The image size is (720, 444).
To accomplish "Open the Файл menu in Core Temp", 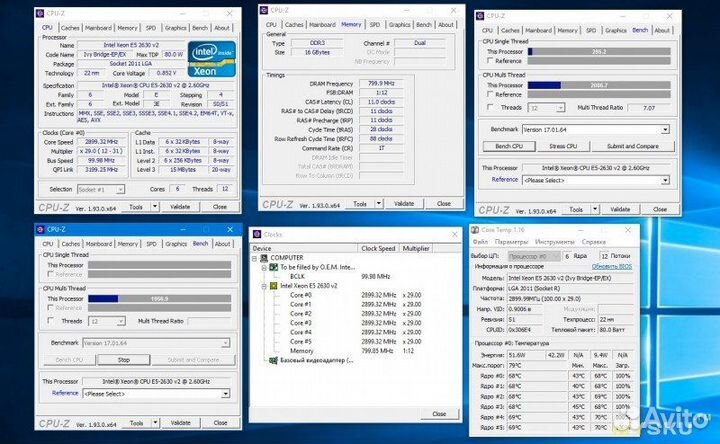I will 481,242.
